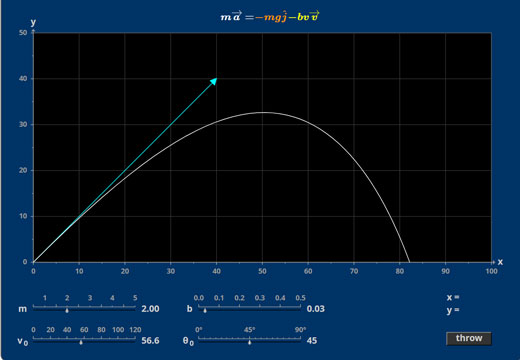Click the trajectory peak near x=50
The height and width of the screenshot is (360, 520).
pos(262,112)
